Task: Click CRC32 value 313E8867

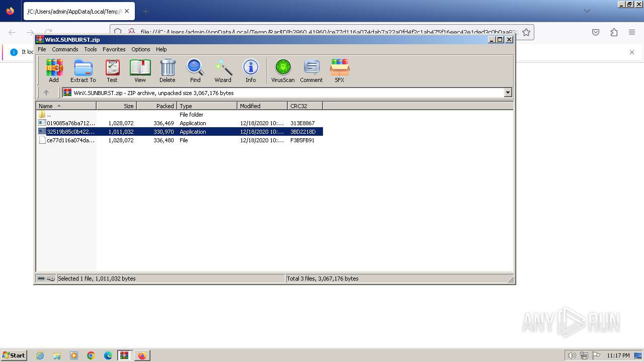Action: 302,123
